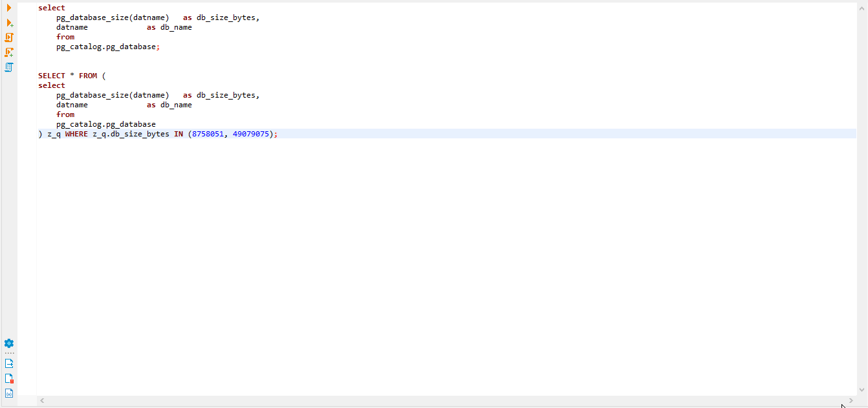Click the first select keyword
The width and height of the screenshot is (868, 408).
click(x=53, y=8)
